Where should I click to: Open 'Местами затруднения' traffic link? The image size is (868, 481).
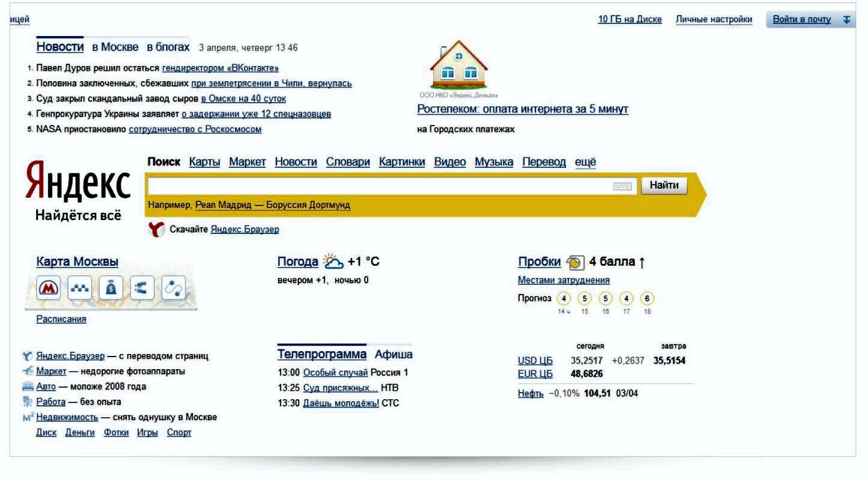pos(563,280)
